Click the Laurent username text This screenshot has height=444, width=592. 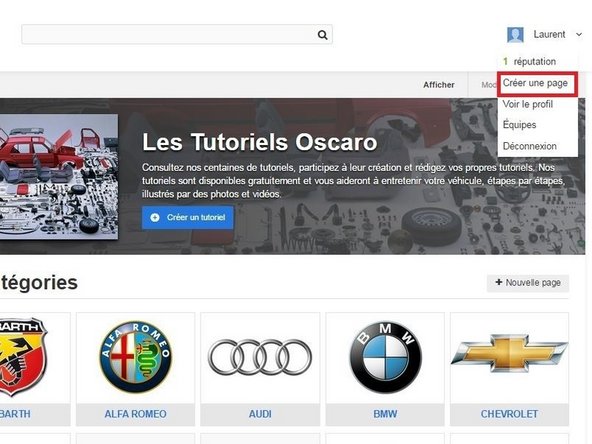(x=549, y=34)
